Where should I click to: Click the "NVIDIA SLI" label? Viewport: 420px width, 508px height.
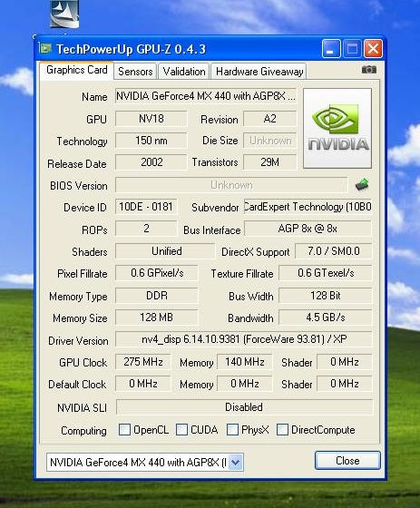tap(82, 408)
